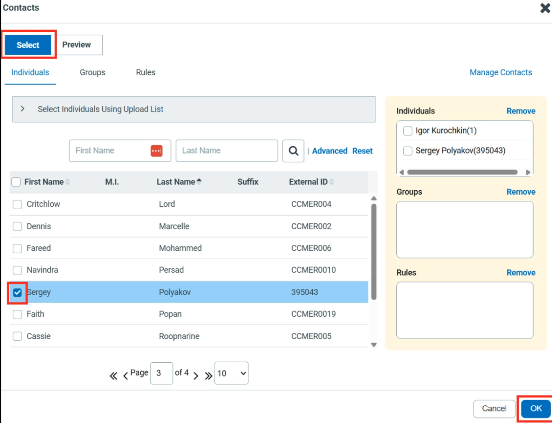Viewport: 553px width, 424px height.
Task: Check the Igor Kurochkin(1) checkbox in Individuals box
Action: pyautogui.click(x=408, y=131)
